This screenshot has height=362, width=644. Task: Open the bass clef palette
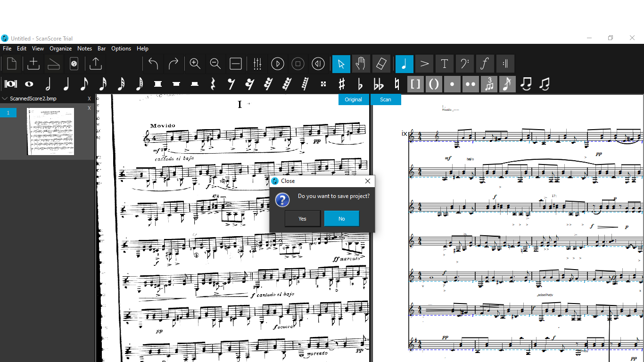(x=464, y=64)
